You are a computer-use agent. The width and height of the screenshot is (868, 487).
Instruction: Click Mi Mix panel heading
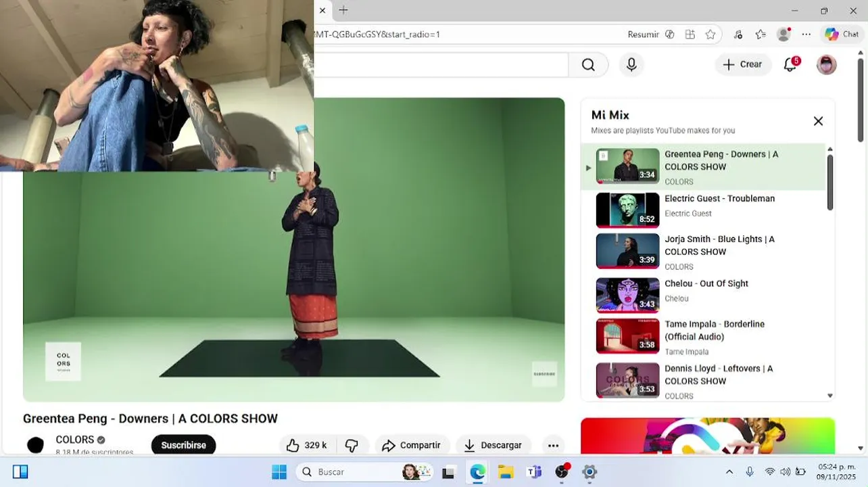click(610, 115)
